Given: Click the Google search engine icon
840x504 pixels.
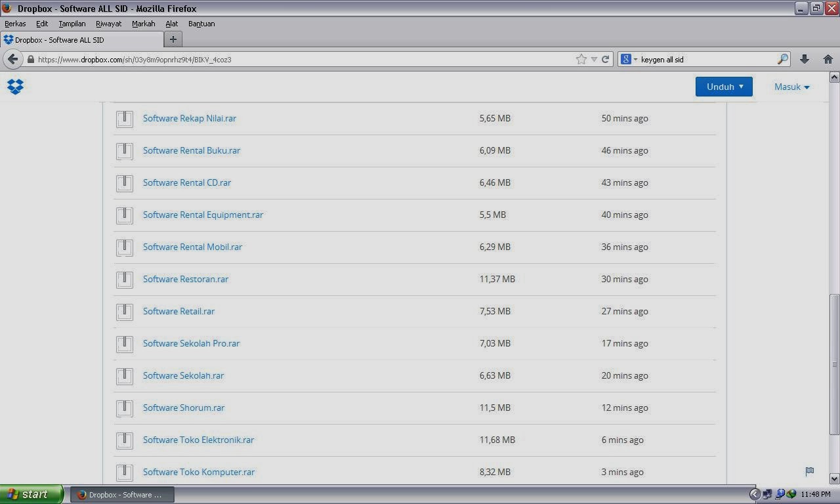Looking at the screenshot, I should 626,59.
